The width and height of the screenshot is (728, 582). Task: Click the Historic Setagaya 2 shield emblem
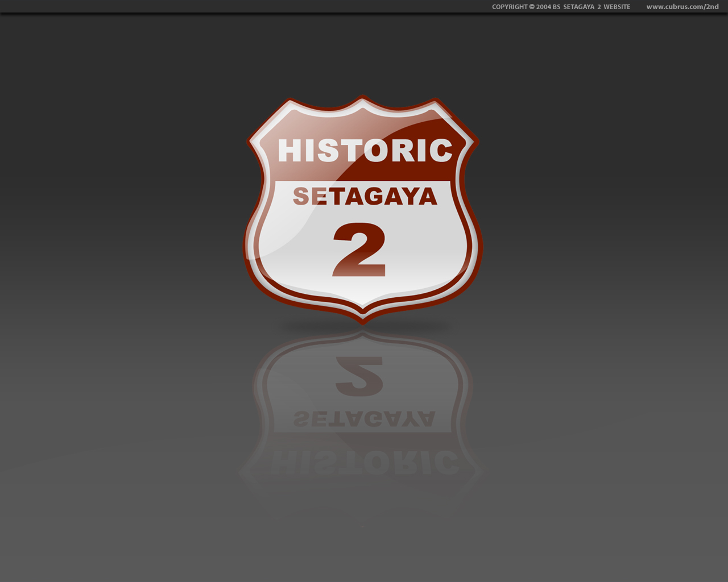363,210
